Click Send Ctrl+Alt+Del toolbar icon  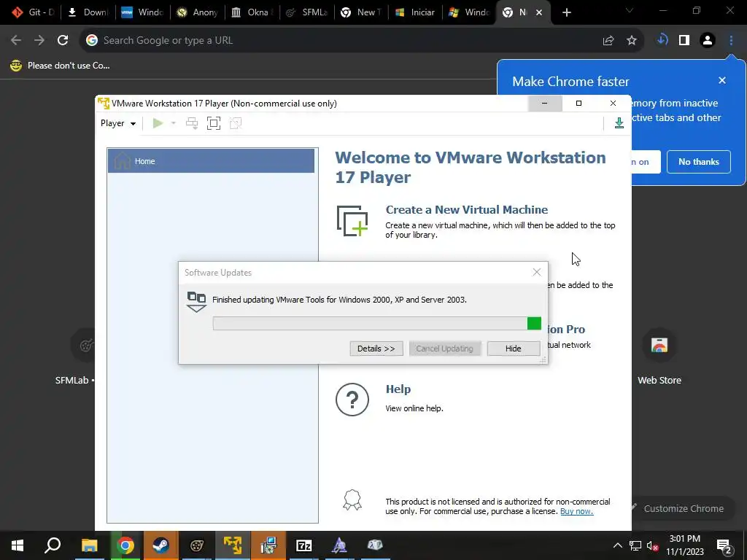(x=192, y=123)
